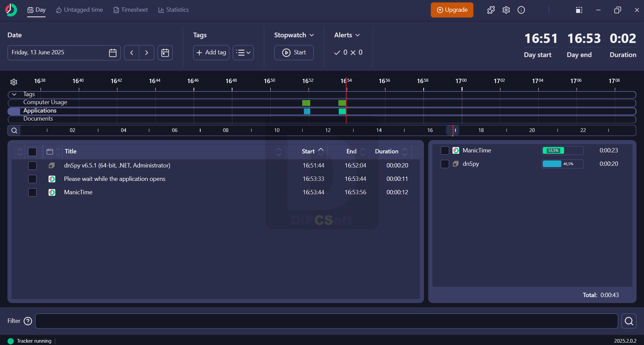Image resolution: width=644 pixels, height=345 pixels.
Task: Collapse the Tags timeline chevron
Action: [14, 94]
